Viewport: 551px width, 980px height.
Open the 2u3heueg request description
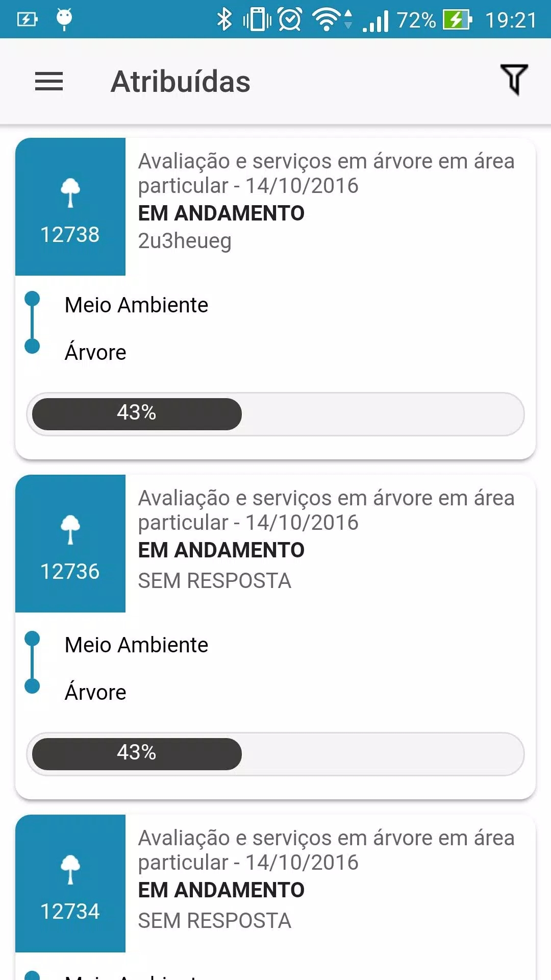point(185,241)
